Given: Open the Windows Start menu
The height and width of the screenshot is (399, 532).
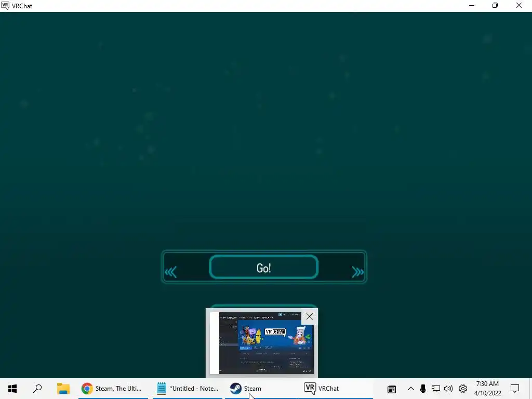Looking at the screenshot, I should [12, 389].
